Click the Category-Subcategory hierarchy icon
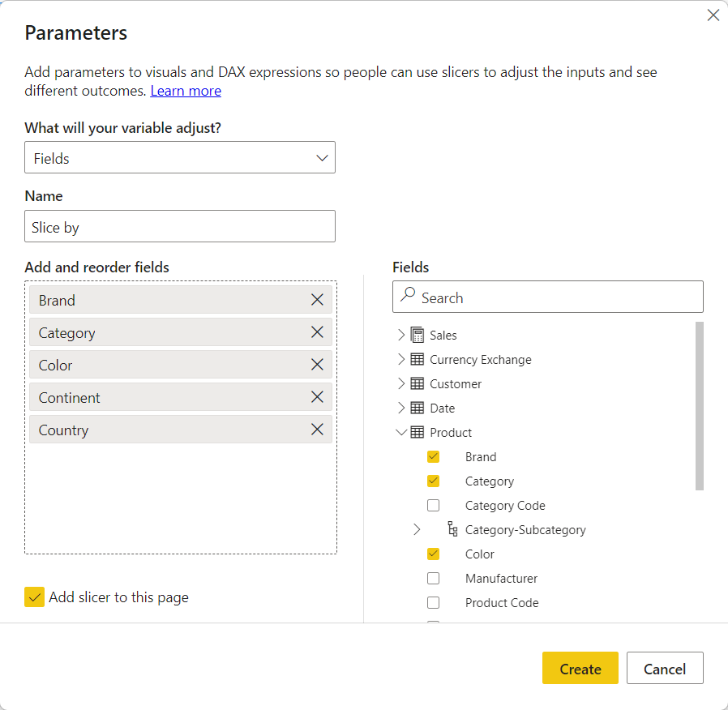This screenshot has width=728, height=710. coord(452,530)
